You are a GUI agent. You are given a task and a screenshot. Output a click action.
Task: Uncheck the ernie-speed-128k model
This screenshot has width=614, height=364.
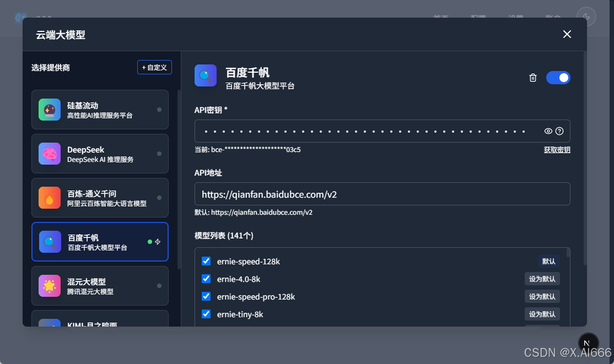click(x=206, y=261)
